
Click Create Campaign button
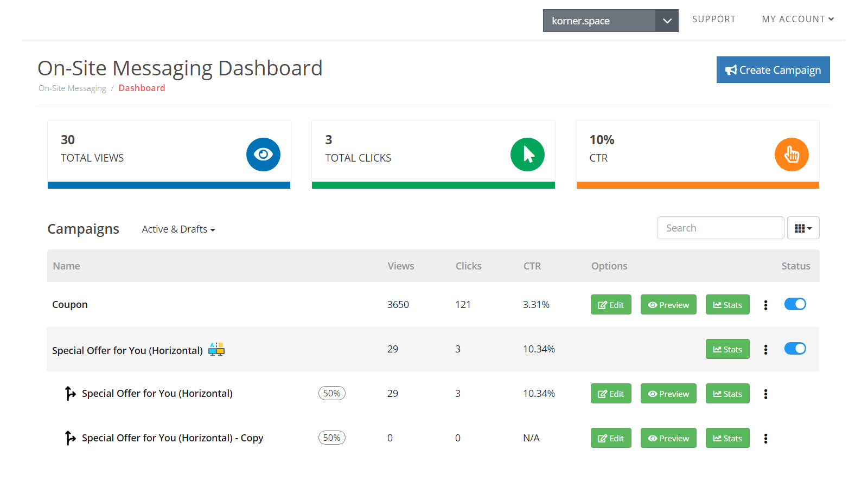click(773, 70)
